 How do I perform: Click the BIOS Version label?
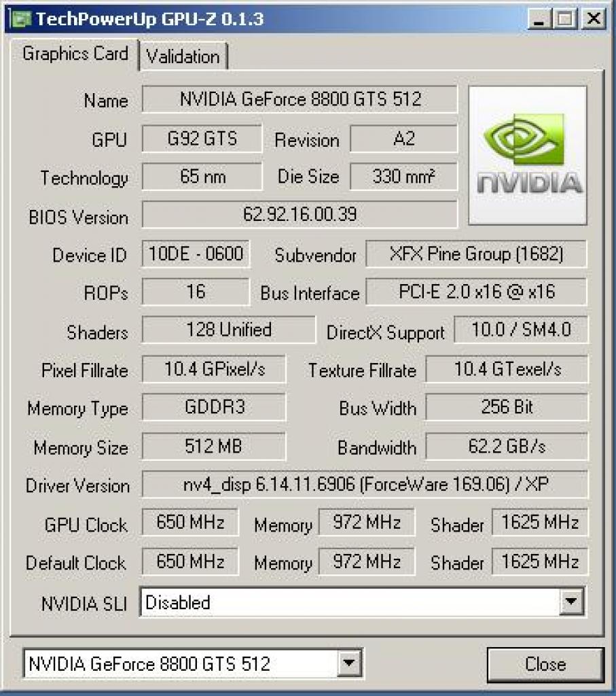[79, 217]
